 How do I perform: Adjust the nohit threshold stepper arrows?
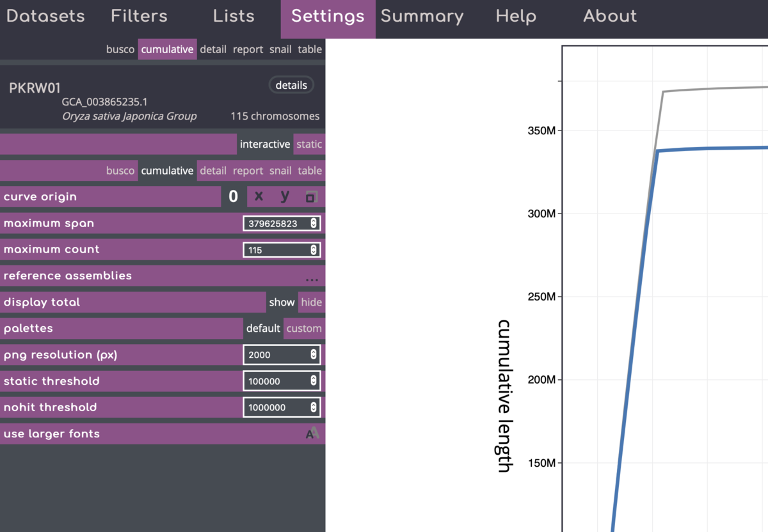(x=314, y=407)
